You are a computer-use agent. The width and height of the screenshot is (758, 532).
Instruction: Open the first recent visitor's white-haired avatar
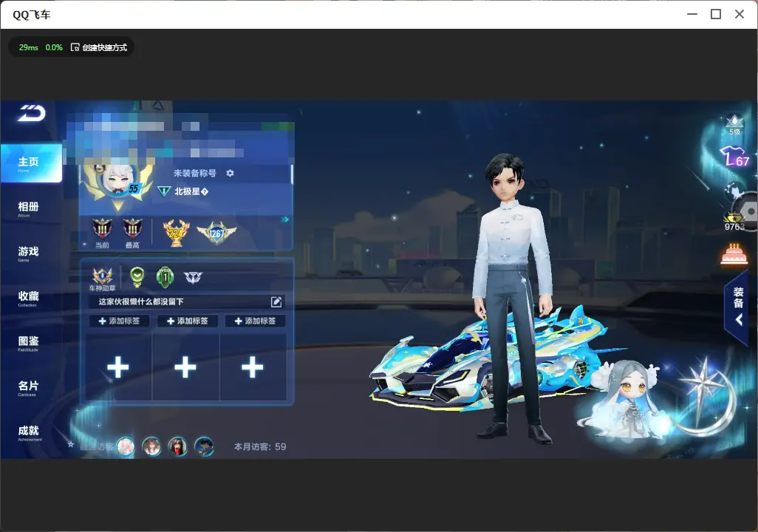click(x=126, y=446)
